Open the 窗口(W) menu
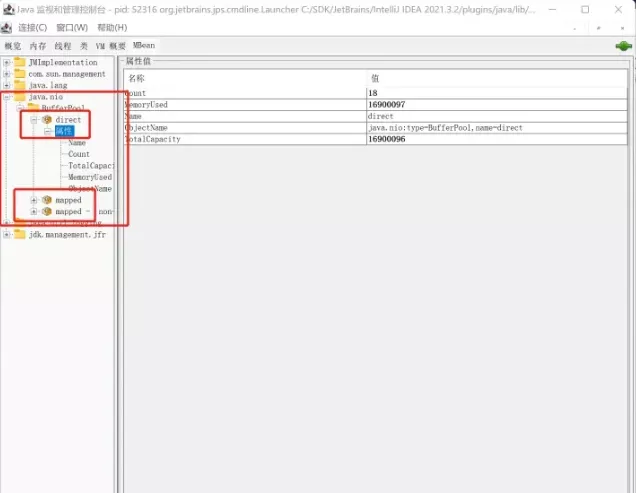The height and width of the screenshot is (493, 636). 72,28
